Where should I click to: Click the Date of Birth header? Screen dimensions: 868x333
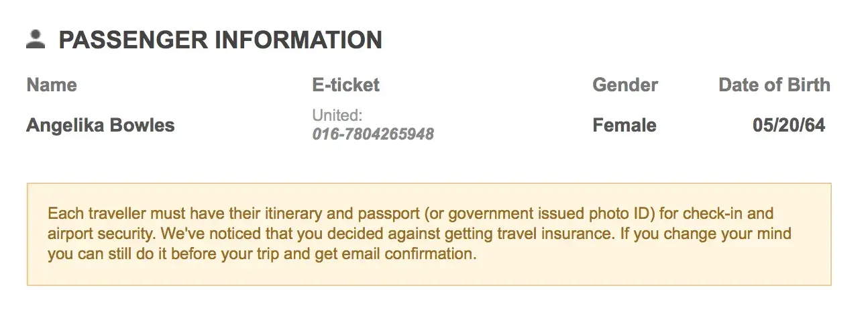click(774, 85)
